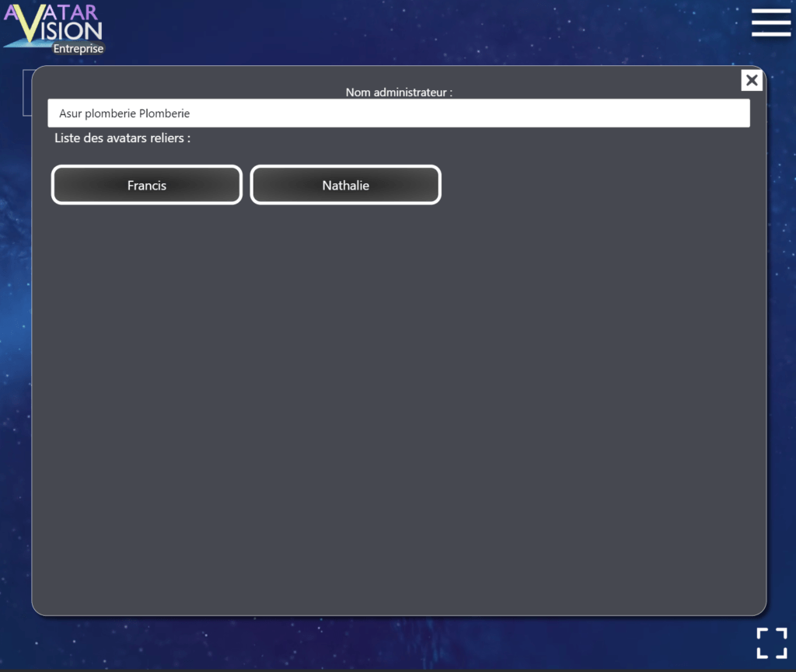The image size is (796, 672).
Task: Click the Avatar Vision logo
Action: [54, 24]
